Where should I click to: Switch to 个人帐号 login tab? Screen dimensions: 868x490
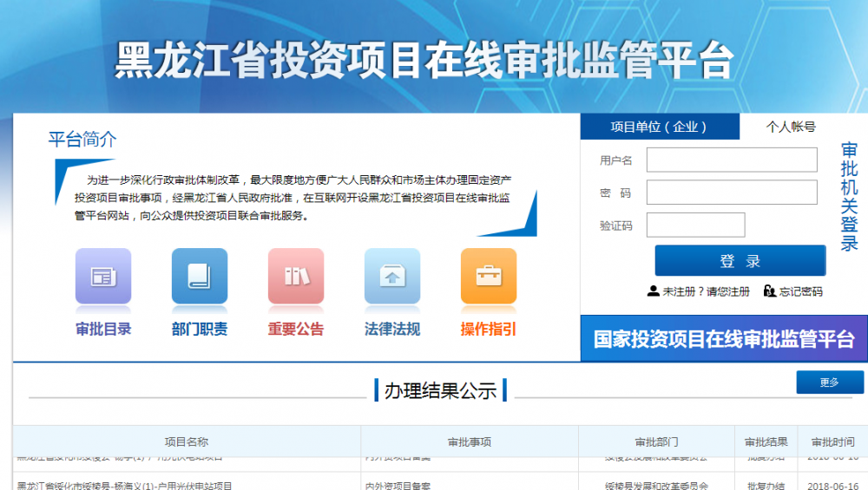790,127
